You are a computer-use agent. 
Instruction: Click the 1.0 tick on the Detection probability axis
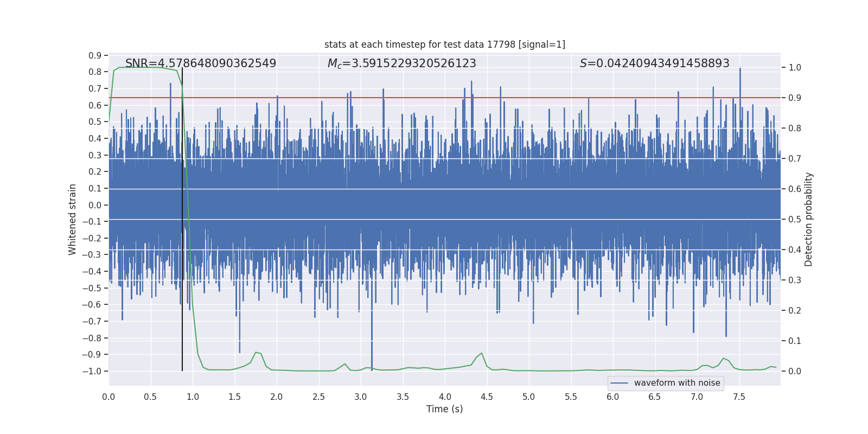pyautogui.click(x=795, y=68)
